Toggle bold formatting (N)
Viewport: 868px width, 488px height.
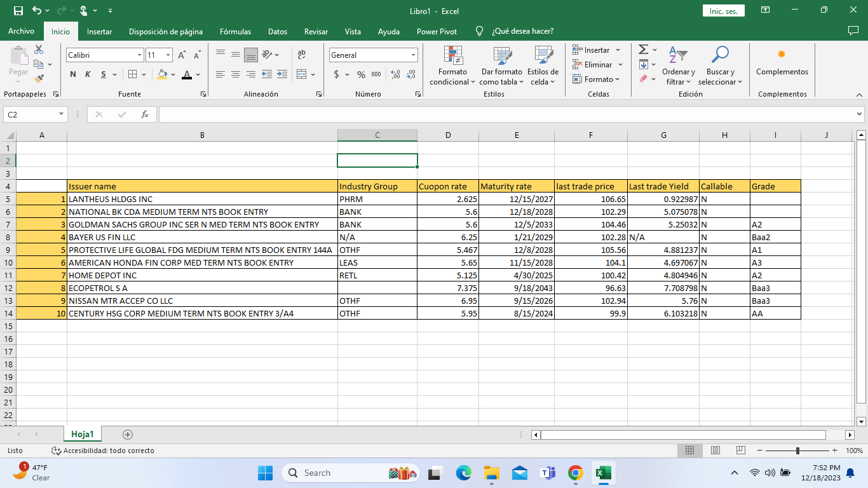pyautogui.click(x=73, y=74)
